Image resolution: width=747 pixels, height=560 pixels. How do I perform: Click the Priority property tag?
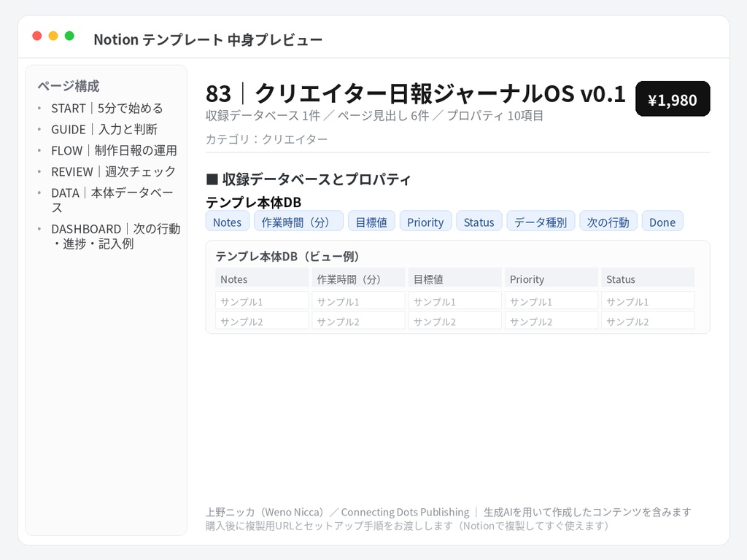tap(425, 222)
